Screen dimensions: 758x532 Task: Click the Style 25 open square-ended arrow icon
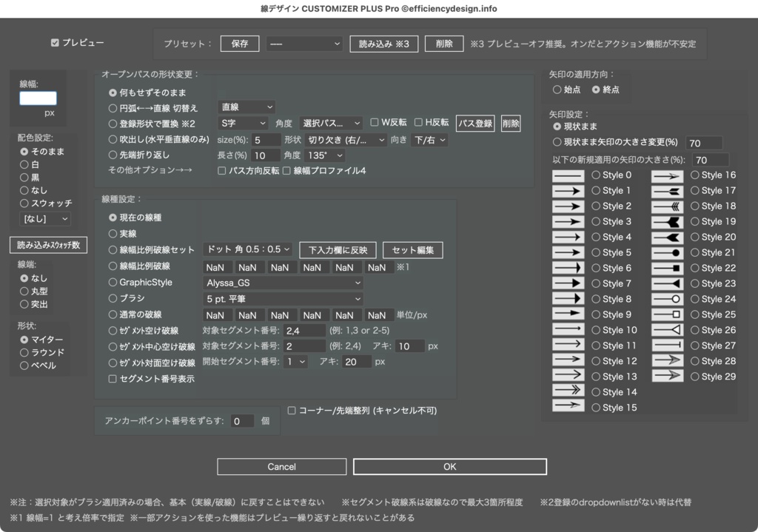point(667,314)
